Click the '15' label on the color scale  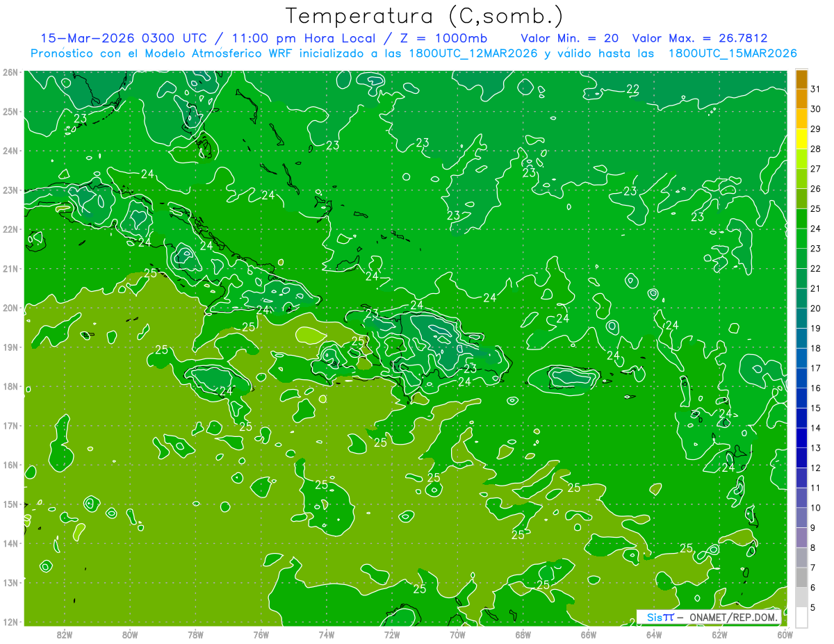coord(815,408)
